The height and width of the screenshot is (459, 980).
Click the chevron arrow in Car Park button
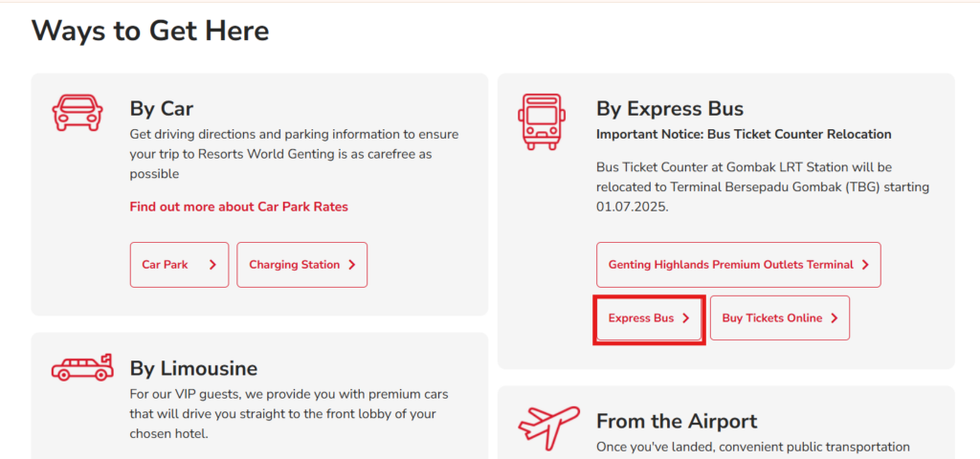click(212, 265)
